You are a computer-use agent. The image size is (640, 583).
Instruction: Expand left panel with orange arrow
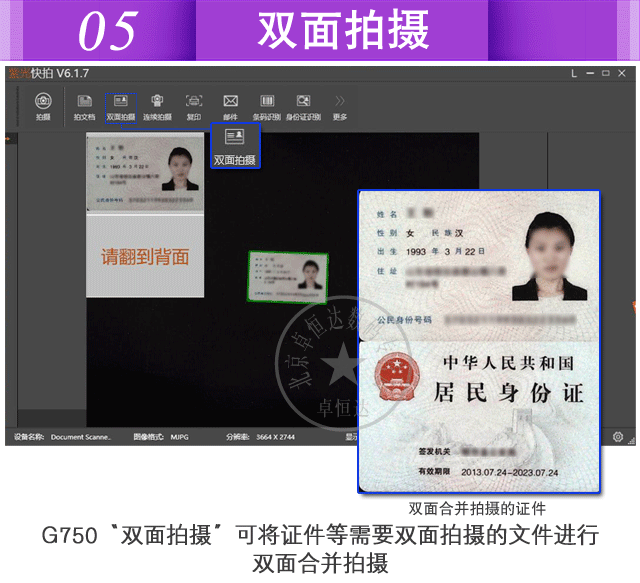point(8,139)
